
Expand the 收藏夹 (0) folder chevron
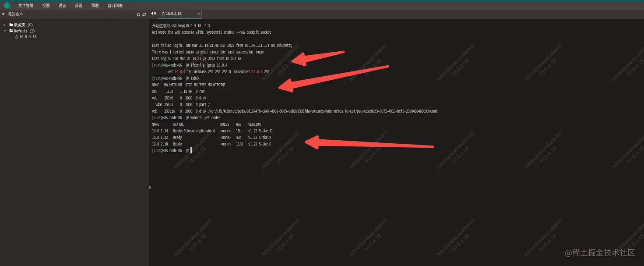[x=4, y=25]
